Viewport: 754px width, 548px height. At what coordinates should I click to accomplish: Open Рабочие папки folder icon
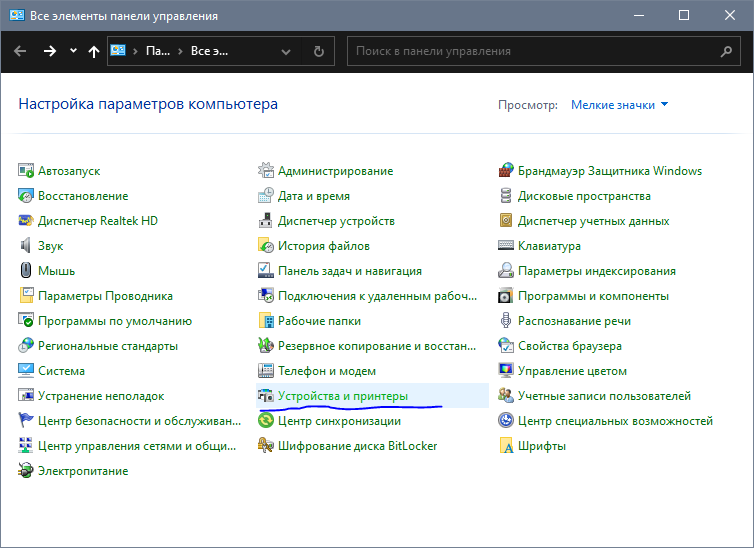265,321
